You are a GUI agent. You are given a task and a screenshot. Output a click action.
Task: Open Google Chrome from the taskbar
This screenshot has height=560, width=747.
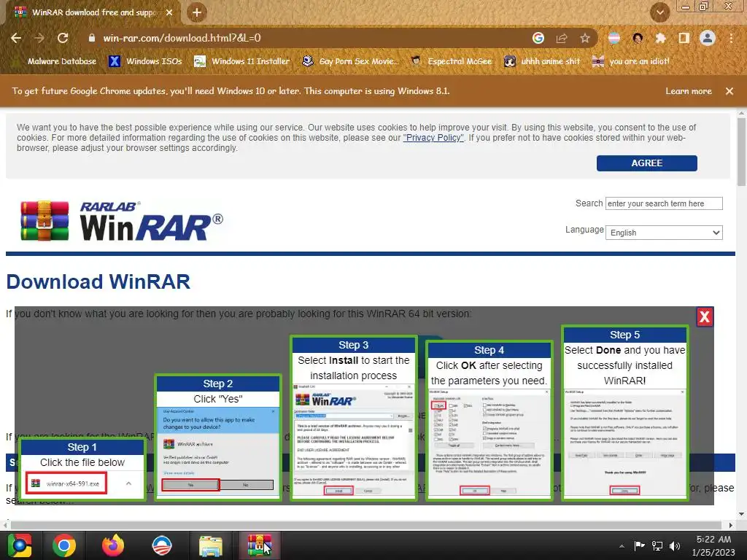tap(64, 545)
